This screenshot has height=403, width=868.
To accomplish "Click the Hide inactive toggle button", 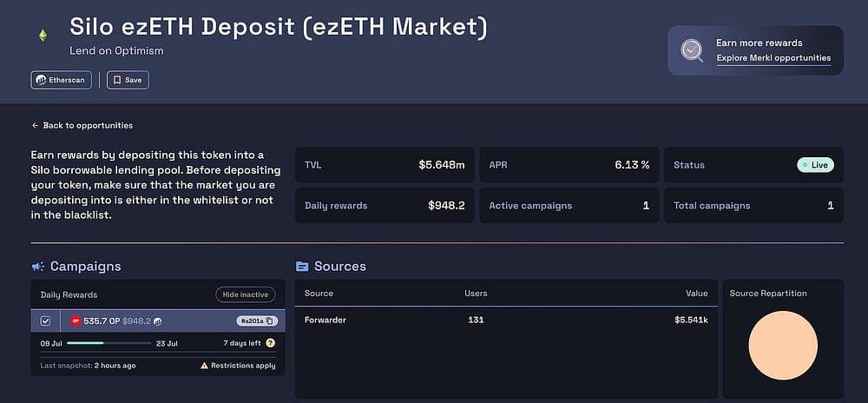I will (246, 294).
